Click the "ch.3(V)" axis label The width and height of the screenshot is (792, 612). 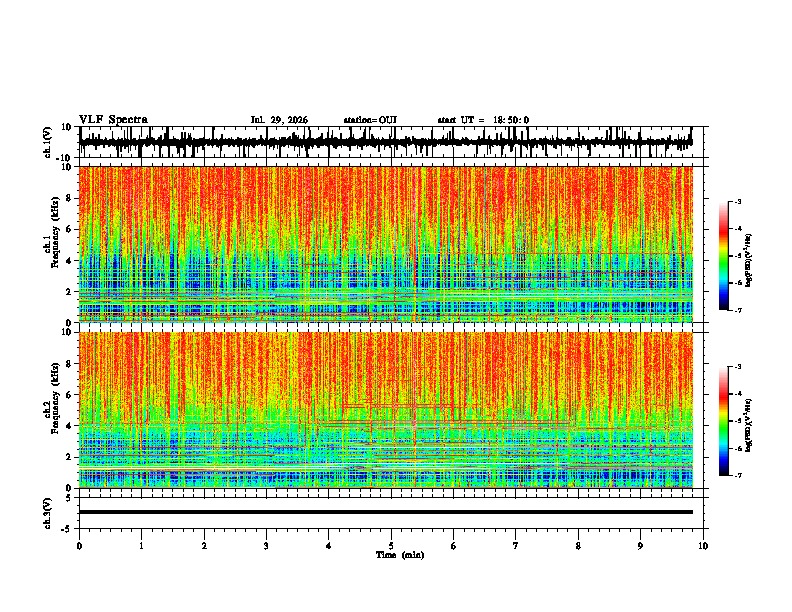click(x=48, y=513)
